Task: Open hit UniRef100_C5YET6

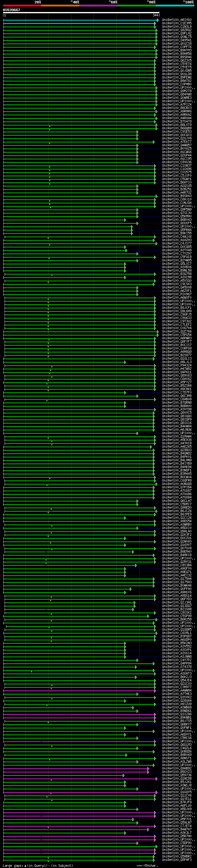Action: tap(177, 64)
